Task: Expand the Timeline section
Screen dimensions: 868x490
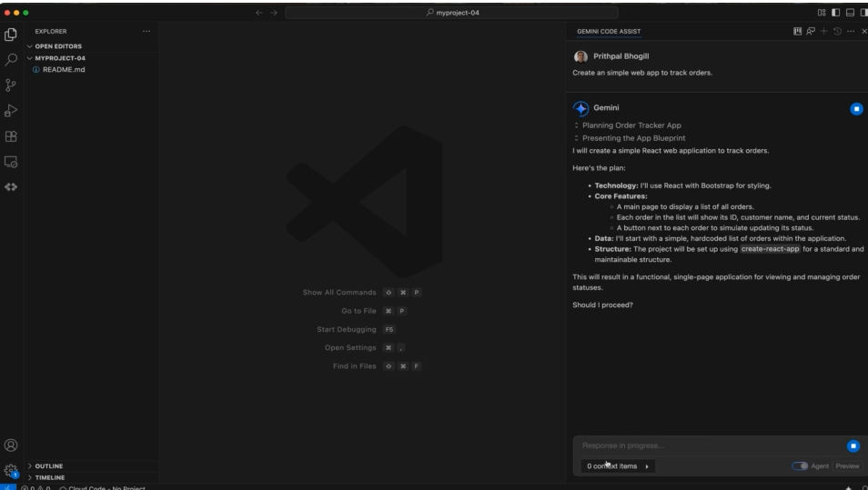Action: [x=50, y=478]
